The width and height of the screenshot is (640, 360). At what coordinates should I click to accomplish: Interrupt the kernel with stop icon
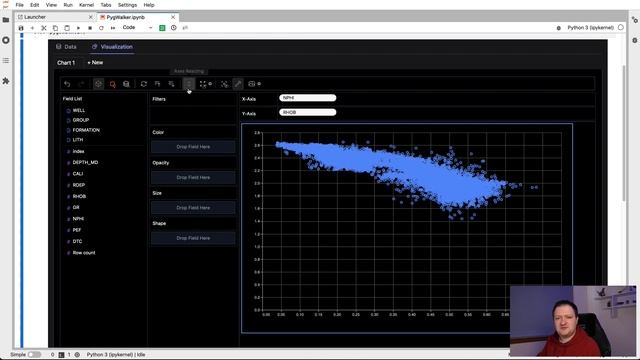[90, 28]
